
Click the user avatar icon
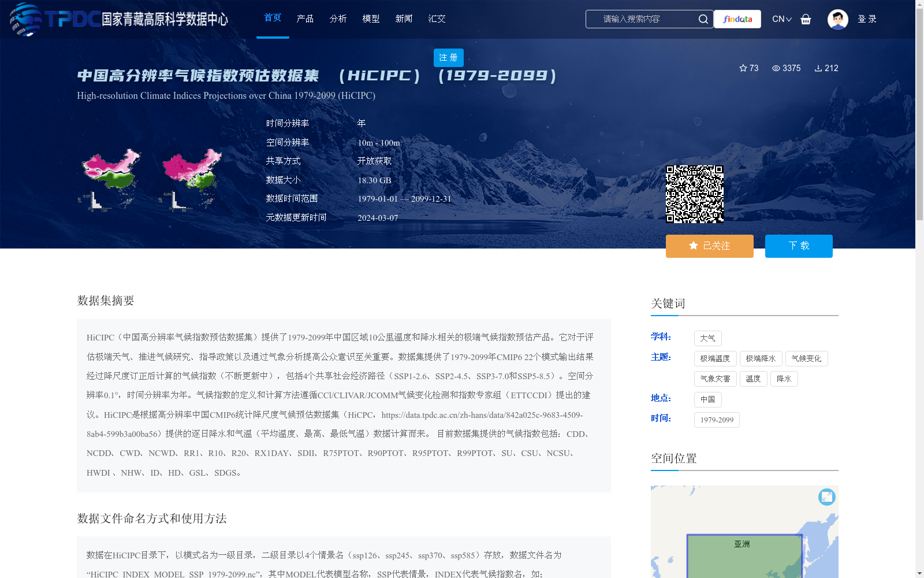(837, 19)
